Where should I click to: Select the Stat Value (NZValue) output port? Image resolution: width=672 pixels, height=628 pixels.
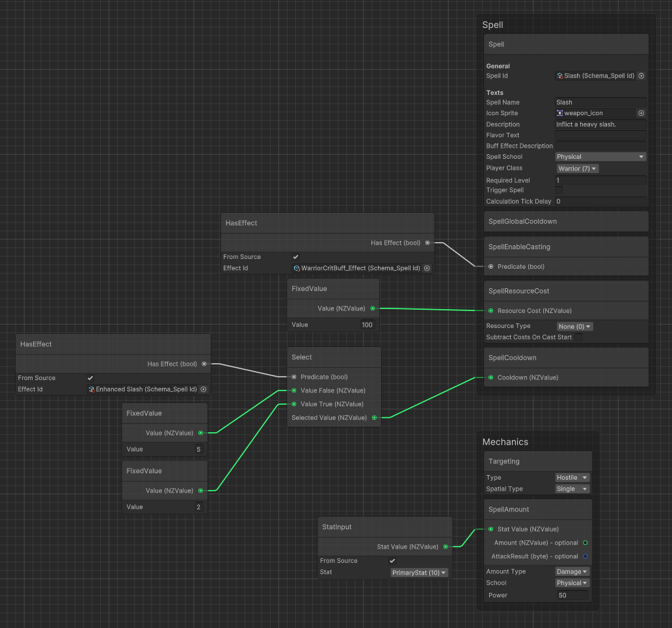(x=446, y=547)
